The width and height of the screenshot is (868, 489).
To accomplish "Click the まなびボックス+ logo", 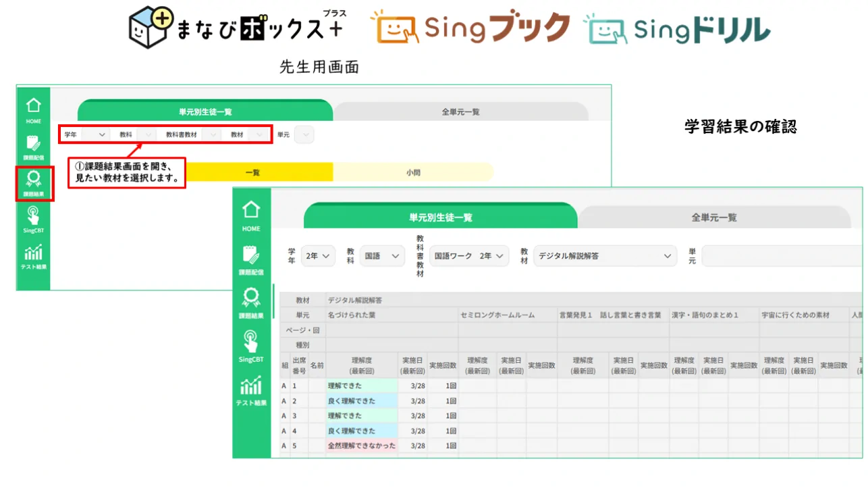I will tap(235, 27).
